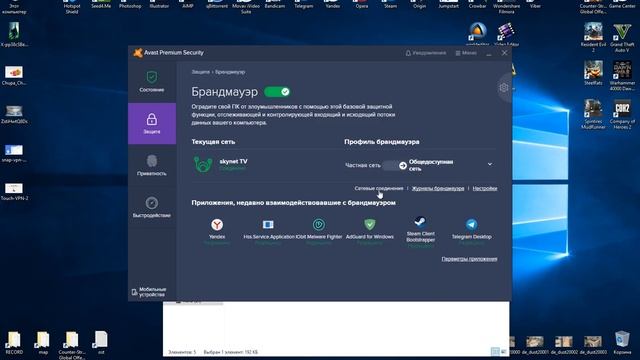Open the Состояние sidebar section

click(x=152, y=82)
